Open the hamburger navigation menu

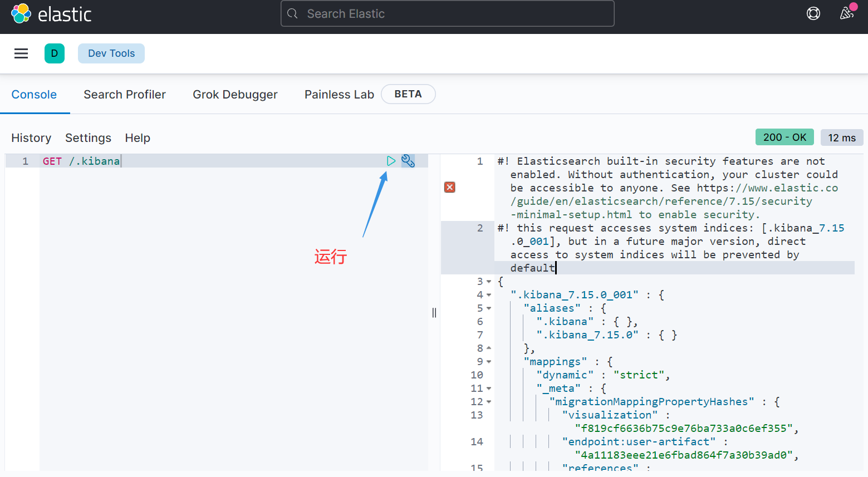(x=21, y=53)
